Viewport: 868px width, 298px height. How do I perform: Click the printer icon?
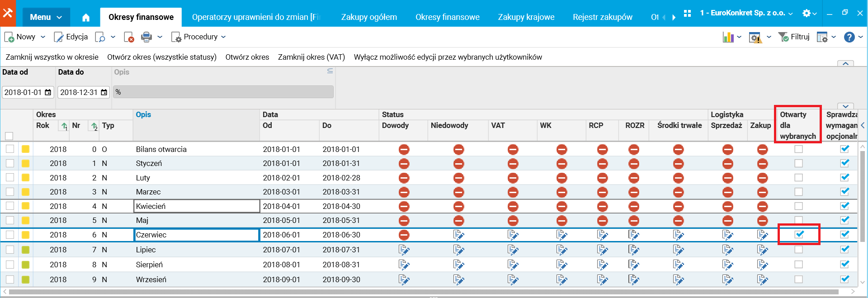click(146, 37)
